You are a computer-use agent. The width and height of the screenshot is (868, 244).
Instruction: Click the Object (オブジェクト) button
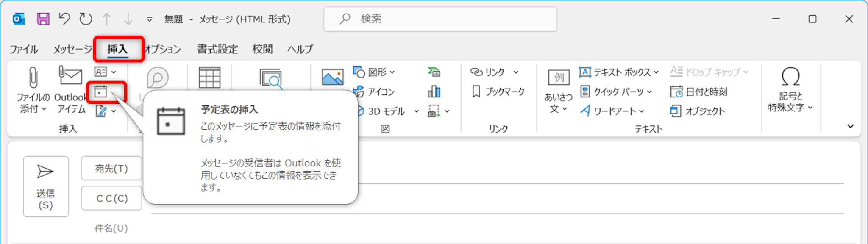pos(698,111)
